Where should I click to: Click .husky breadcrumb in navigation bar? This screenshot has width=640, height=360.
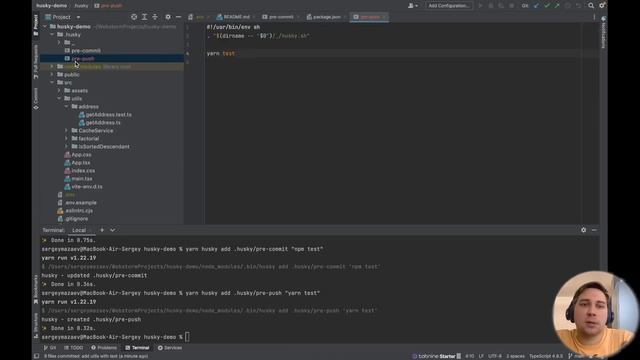coord(81,6)
